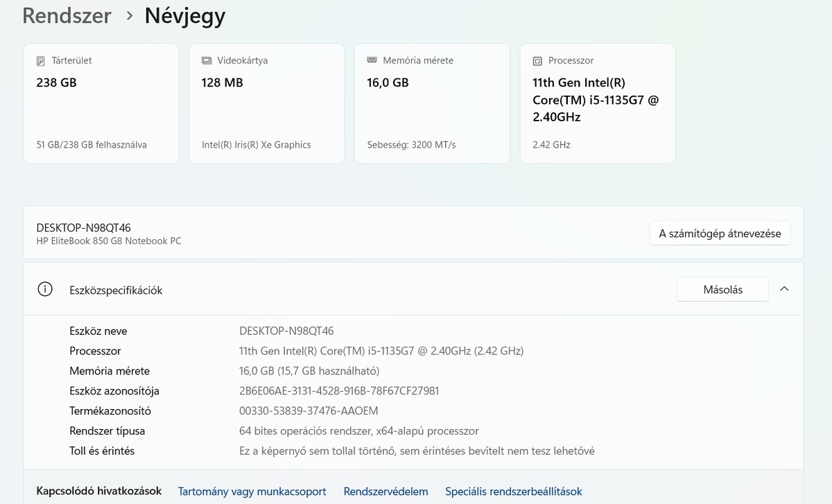
Task: Click the Processzor chip icon
Action: 537,61
